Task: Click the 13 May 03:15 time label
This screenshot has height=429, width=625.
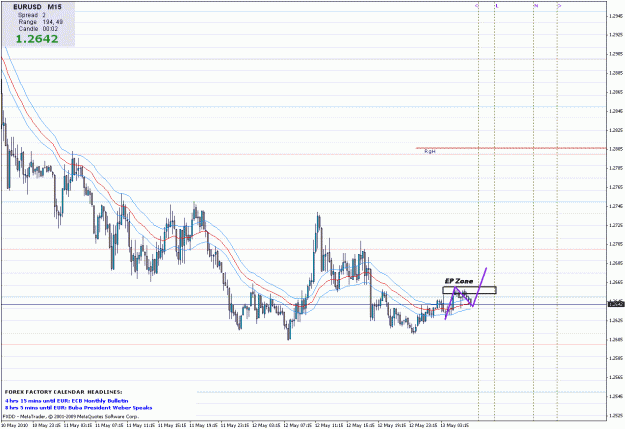Action: pos(455,425)
